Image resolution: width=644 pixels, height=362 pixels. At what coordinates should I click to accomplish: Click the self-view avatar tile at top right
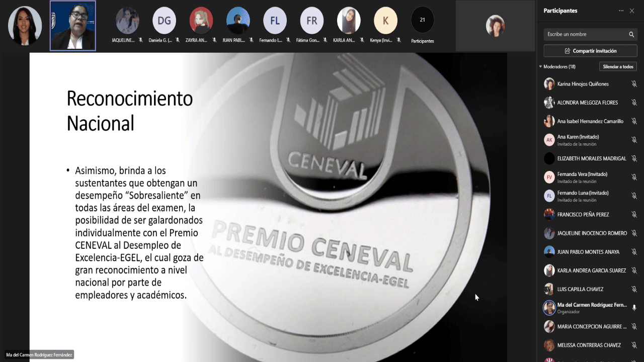tap(495, 26)
